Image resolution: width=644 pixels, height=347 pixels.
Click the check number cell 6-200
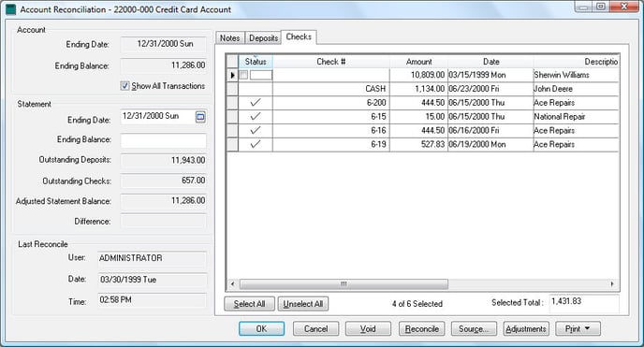tap(331, 103)
